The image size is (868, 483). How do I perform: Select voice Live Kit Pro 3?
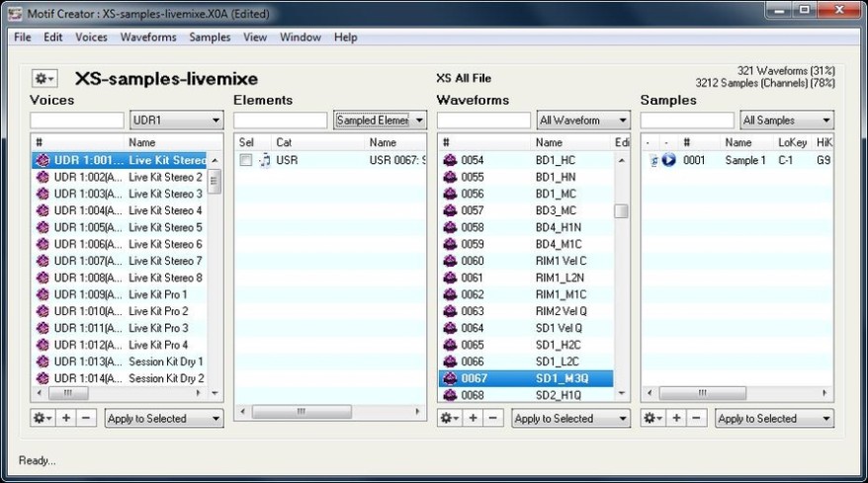pyautogui.click(x=119, y=328)
